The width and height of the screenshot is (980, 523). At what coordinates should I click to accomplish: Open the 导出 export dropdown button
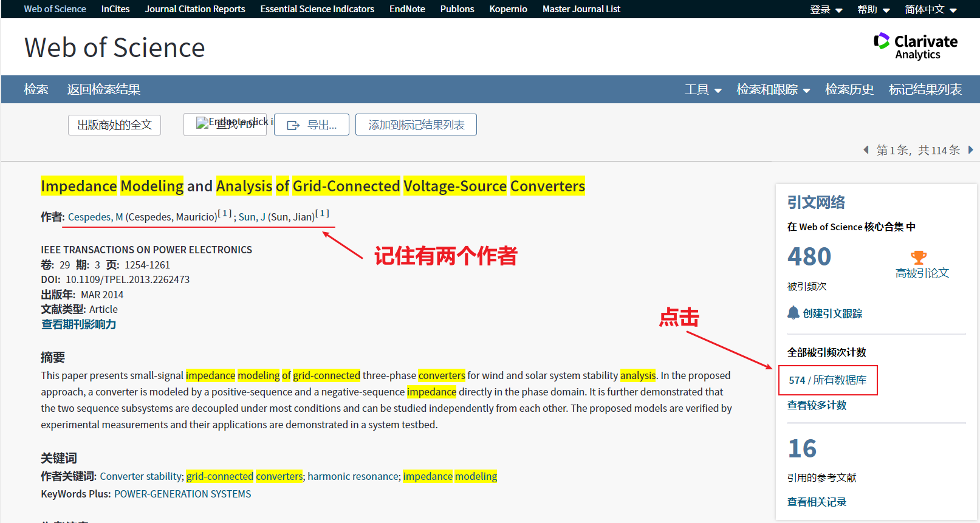[x=311, y=125]
